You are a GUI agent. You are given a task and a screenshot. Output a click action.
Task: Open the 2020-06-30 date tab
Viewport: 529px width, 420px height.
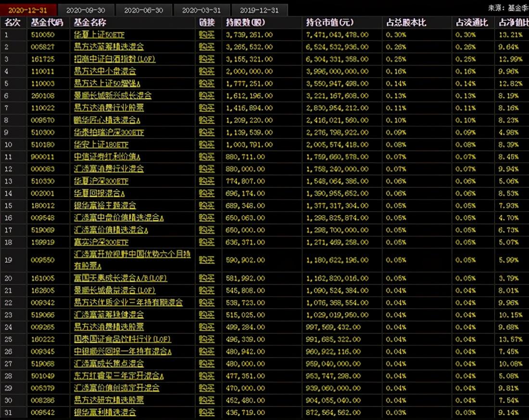pyautogui.click(x=144, y=10)
